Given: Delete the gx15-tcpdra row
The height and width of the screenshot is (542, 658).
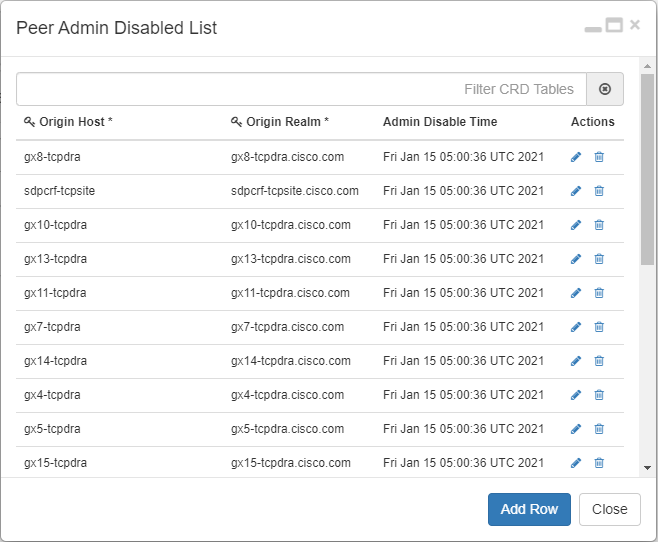Looking at the screenshot, I should point(599,463).
